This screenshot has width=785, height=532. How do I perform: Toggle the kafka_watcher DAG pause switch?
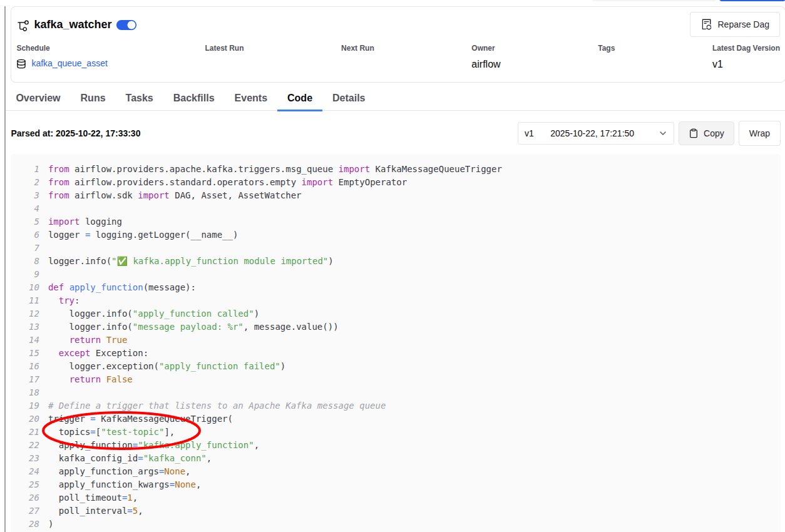pos(126,25)
